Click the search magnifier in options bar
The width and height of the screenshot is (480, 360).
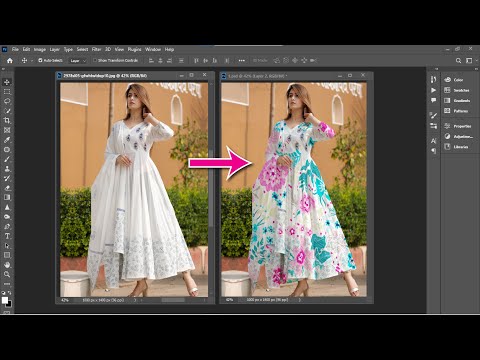[459, 61]
